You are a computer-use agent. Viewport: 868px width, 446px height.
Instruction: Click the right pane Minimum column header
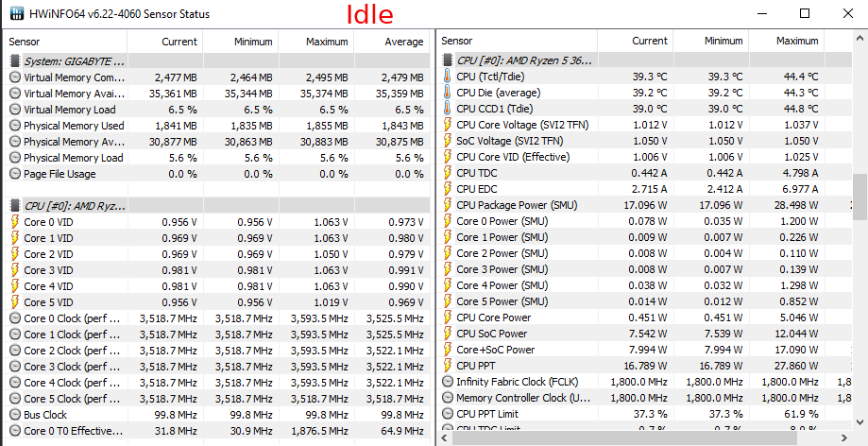[711, 41]
